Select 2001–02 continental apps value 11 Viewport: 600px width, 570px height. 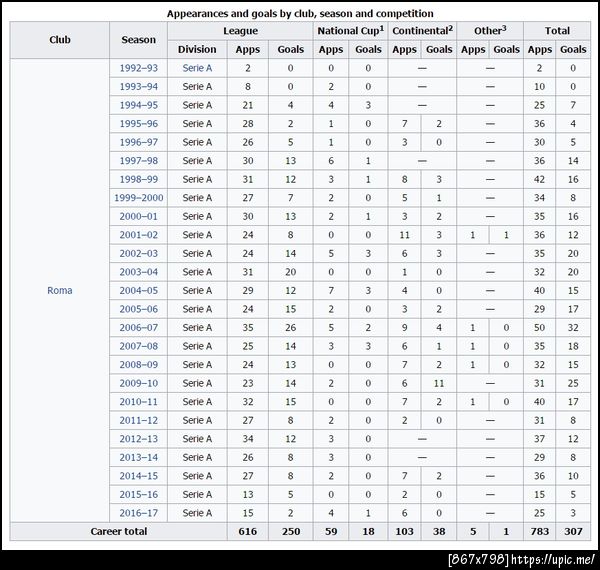coord(404,235)
